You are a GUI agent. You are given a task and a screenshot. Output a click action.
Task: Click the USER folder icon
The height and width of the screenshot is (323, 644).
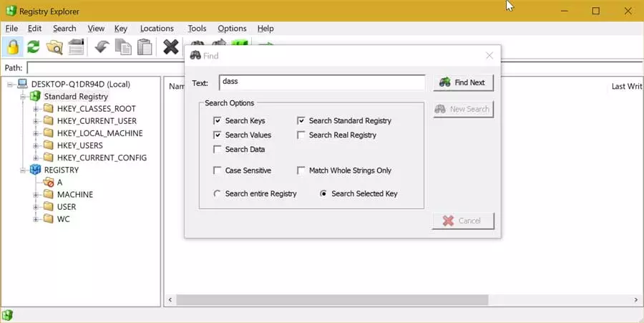pyautogui.click(x=49, y=206)
